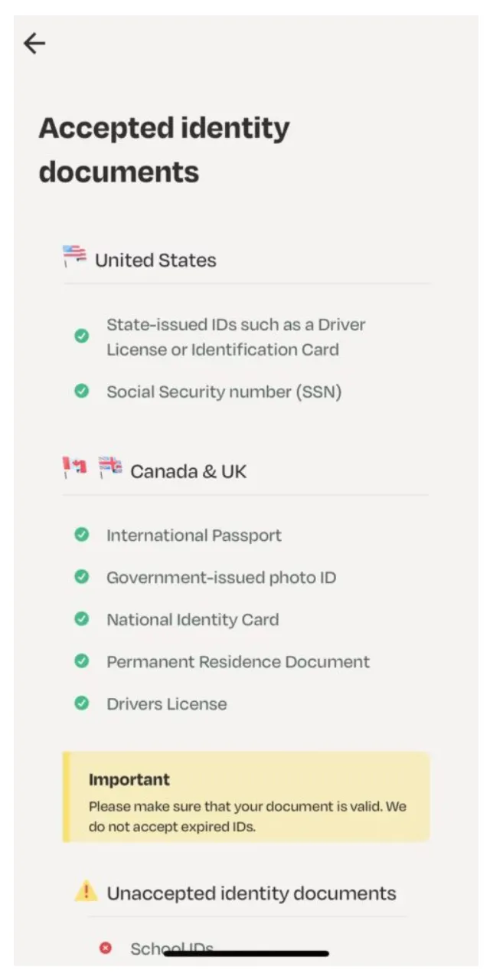This screenshot has height=980, width=503.
Task: Click the Canada flag icon
Action: (x=74, y=467)
